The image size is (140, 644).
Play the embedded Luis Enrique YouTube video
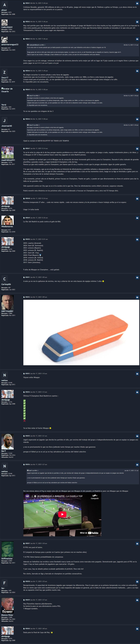pyautogui.click(x=62, y=514)
